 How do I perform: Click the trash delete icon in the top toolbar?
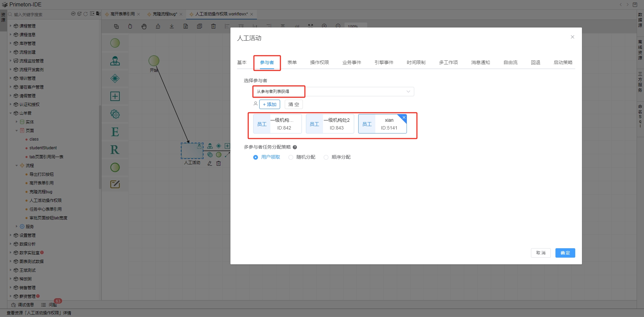tap(213, 27)
